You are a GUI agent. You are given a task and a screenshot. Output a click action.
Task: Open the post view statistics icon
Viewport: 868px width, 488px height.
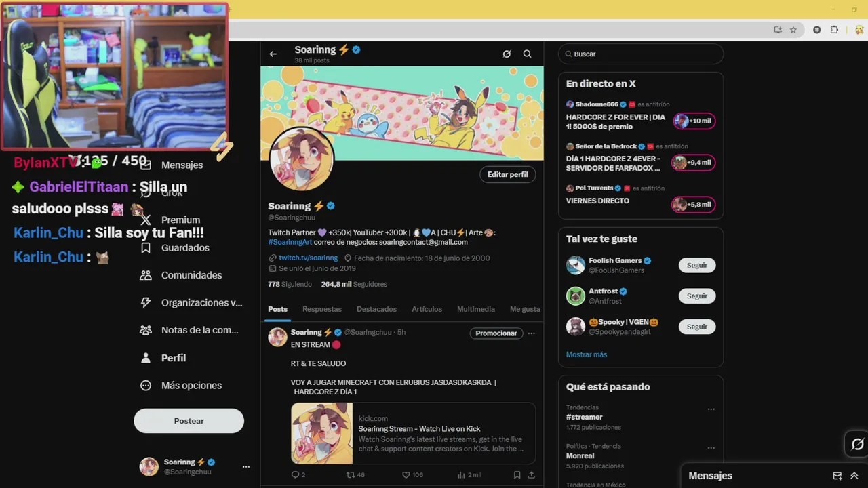point(462,475)
